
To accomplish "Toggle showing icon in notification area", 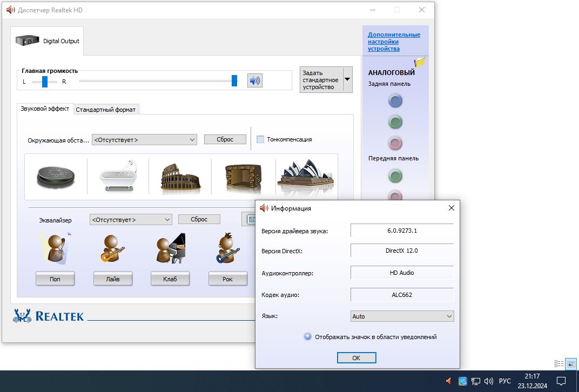I will click(x=308, y=336).
